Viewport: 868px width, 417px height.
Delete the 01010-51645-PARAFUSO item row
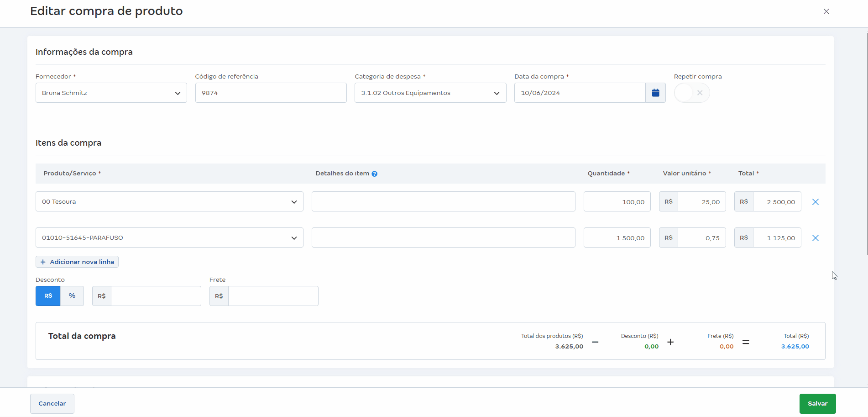point(815,238)
